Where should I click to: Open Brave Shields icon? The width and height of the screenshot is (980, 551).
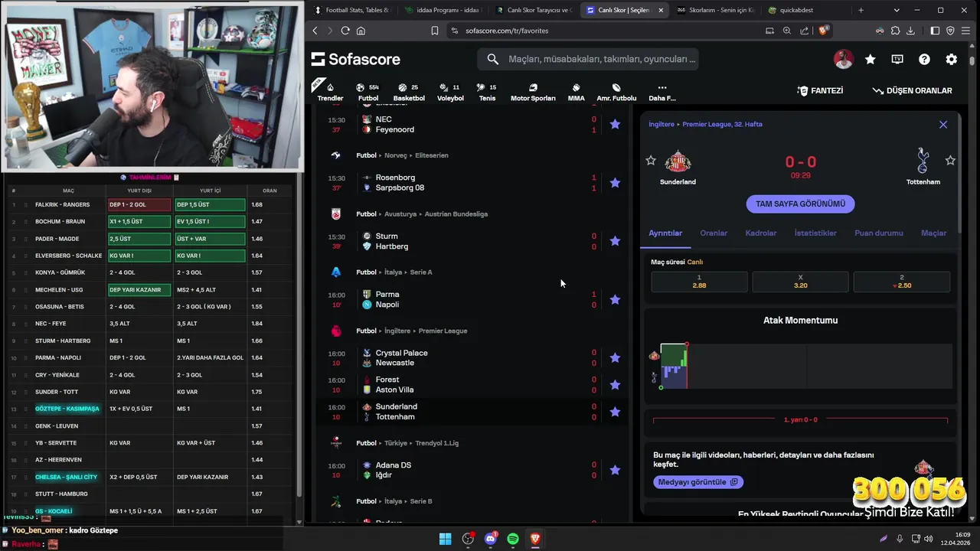point(824,31)
